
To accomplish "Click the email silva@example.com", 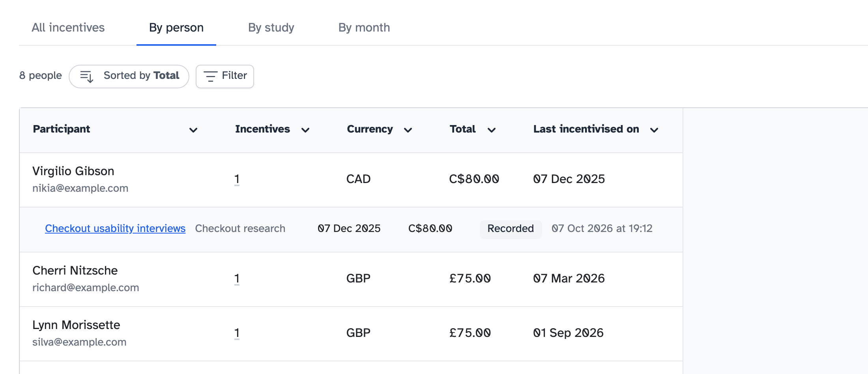I will [79, 342].
